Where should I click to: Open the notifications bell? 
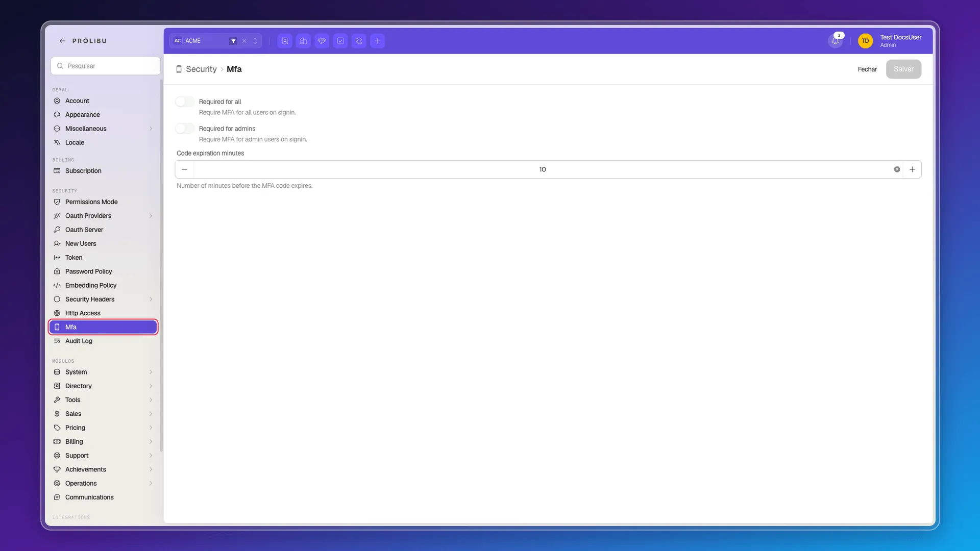pyautogui.click(x=836, y=41)
